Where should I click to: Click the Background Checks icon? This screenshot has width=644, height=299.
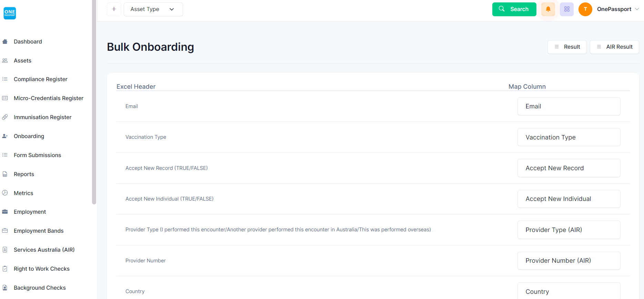click(5, 288)
